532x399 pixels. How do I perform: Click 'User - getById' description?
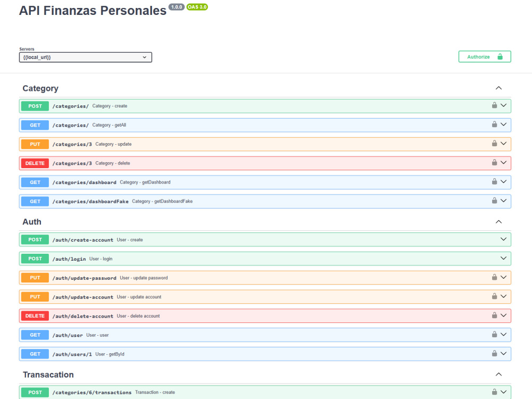110,354
